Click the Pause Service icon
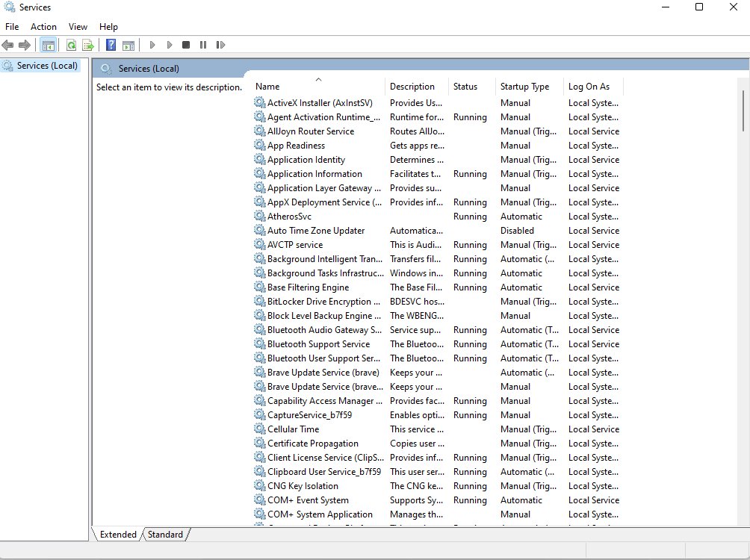Viewport: 750px width, 560px height. pos(203,45)
